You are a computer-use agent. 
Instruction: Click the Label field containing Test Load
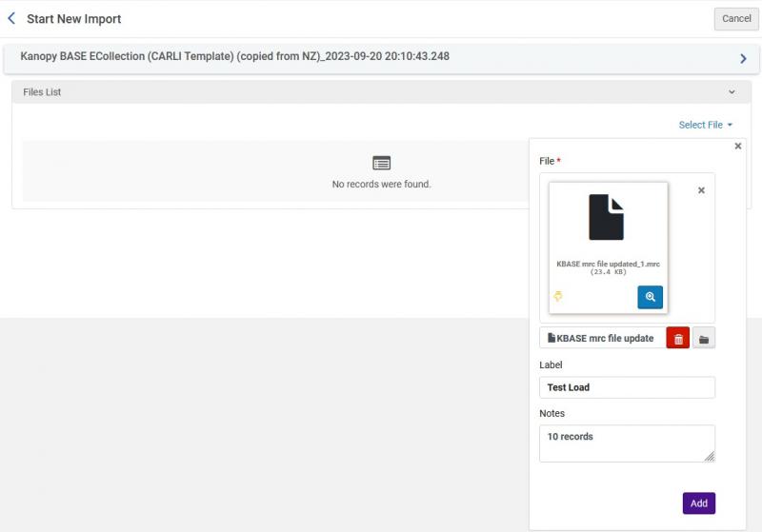click(x=627, y=387)
